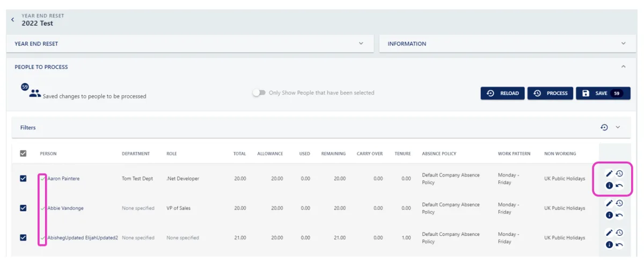Go back using the left chevron arrow
Image resolution: width=644 pixels, height=268 pixels.
(x=13, y=20)
